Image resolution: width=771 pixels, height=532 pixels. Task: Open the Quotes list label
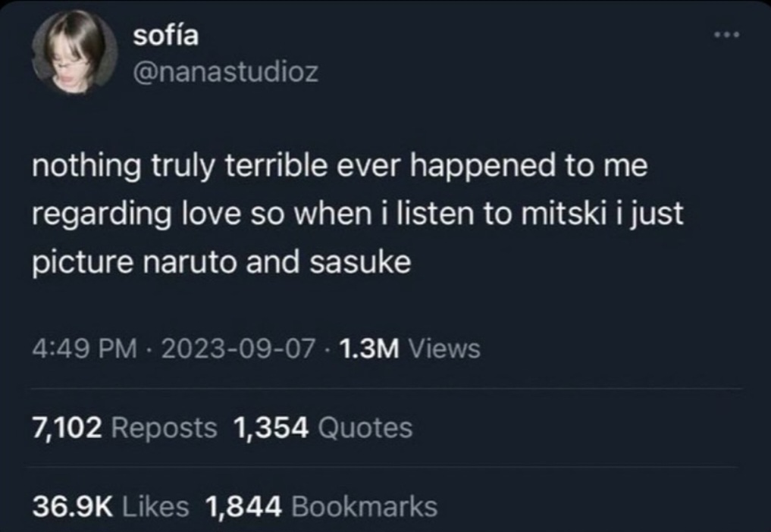pos(366,428)
